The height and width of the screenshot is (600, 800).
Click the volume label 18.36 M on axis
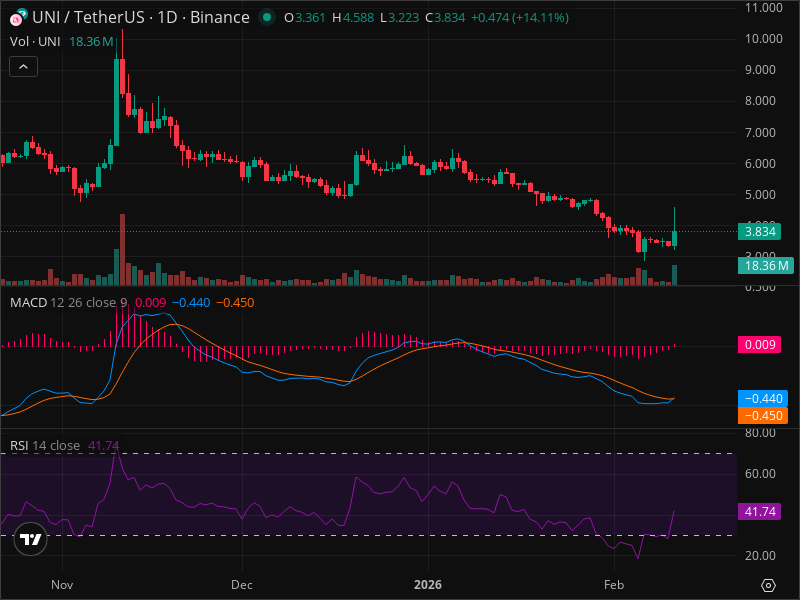click(x=766, y=266)
